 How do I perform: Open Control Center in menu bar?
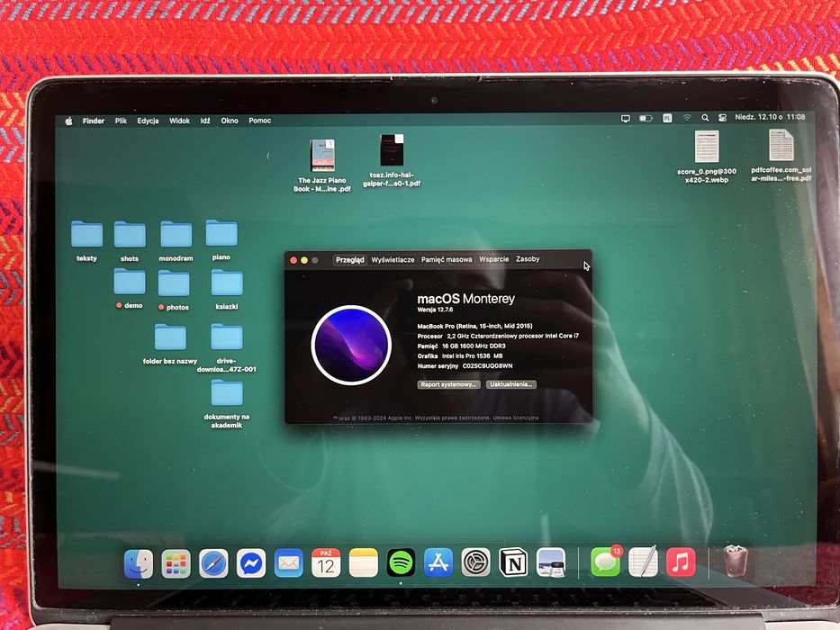[x=722, y=117]
